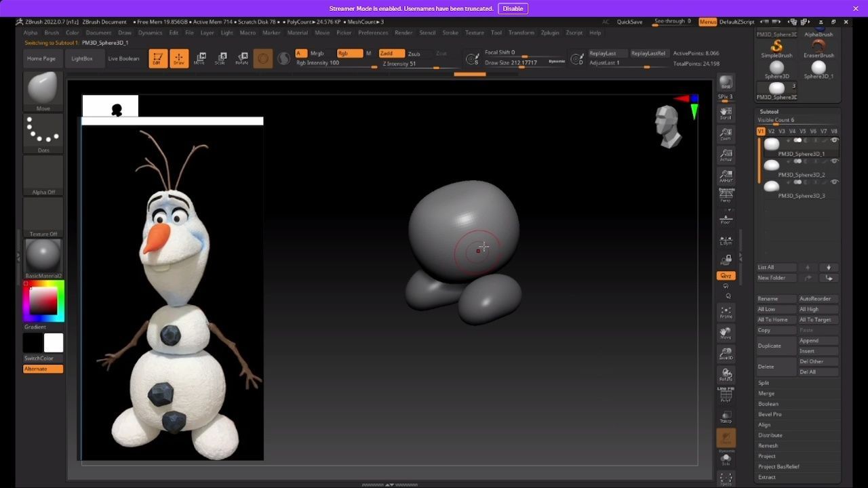Click the AAHalf icon

click(x=726, y=176)
